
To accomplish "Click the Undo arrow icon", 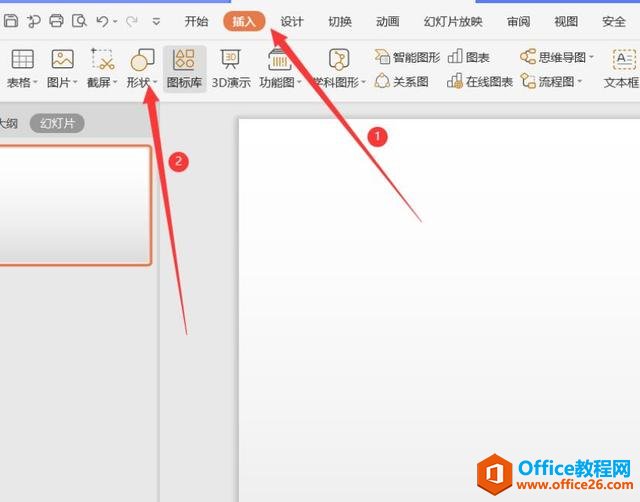I will pyautogui.click(x=102, y=21).
